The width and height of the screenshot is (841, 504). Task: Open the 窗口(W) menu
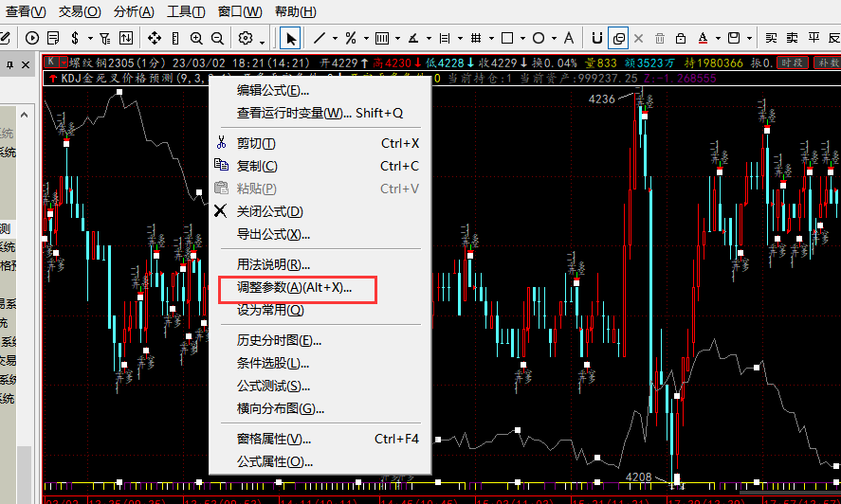(x=240, y=11)
